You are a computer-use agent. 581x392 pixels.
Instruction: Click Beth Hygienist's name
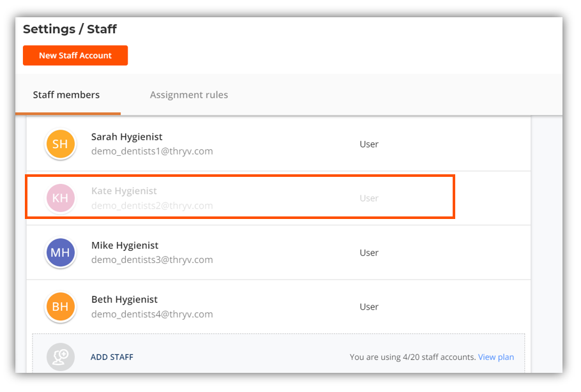(124, 300)
